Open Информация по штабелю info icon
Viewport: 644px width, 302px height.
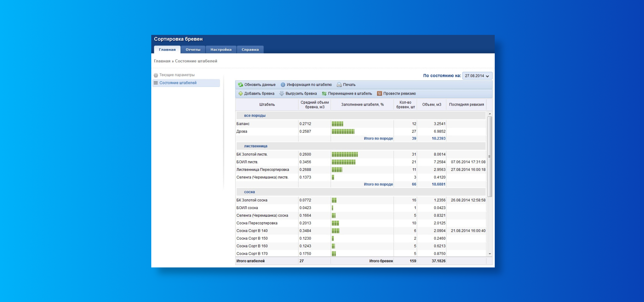283,85
